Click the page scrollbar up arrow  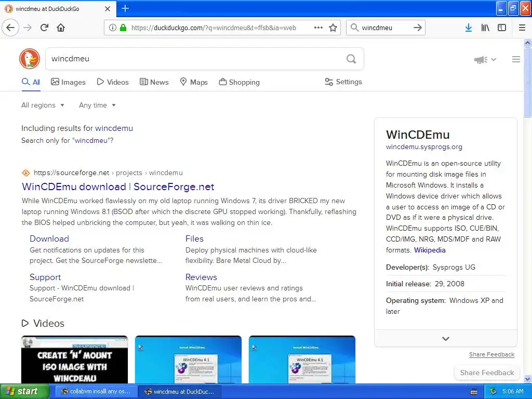tap(527, 43)
